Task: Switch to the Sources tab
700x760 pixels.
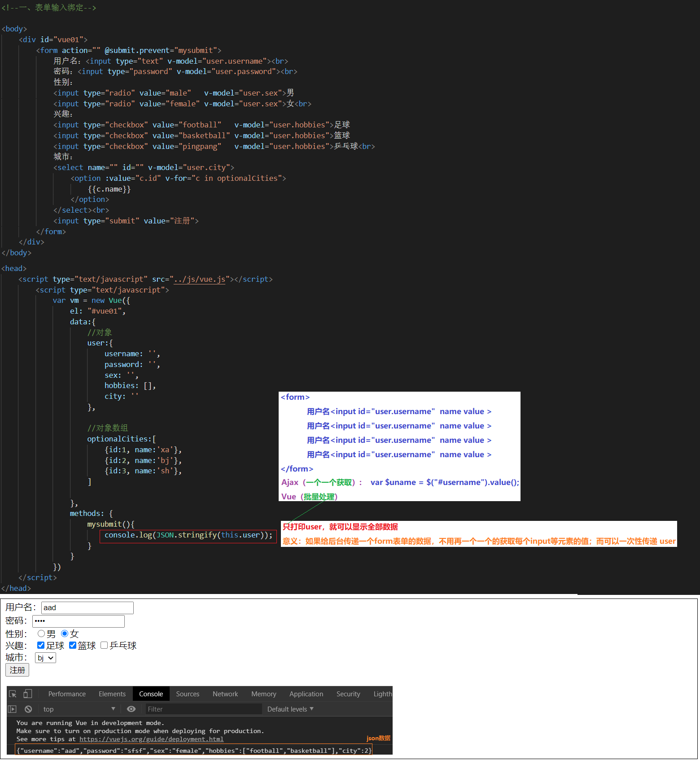Action: 188,694
